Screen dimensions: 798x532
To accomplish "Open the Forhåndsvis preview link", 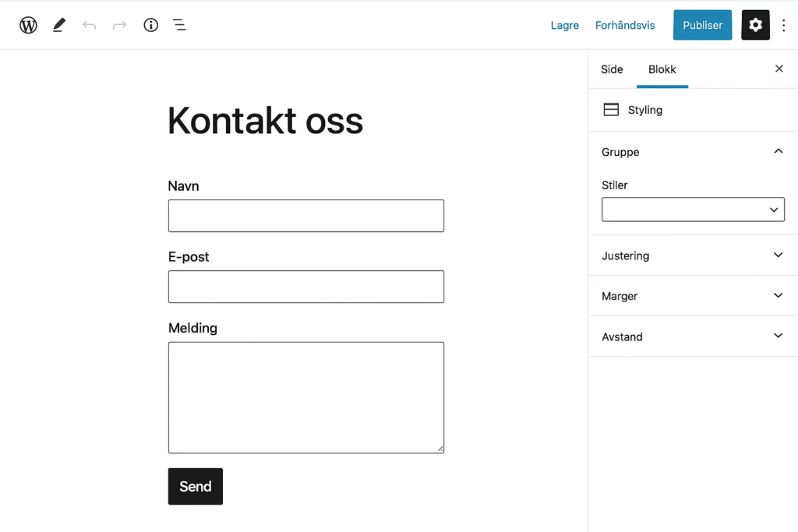I will pos(625,24).
